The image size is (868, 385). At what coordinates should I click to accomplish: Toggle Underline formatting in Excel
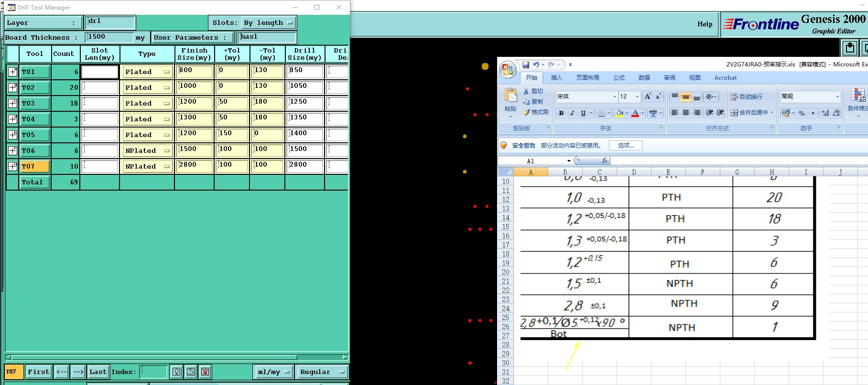[583, 113]
